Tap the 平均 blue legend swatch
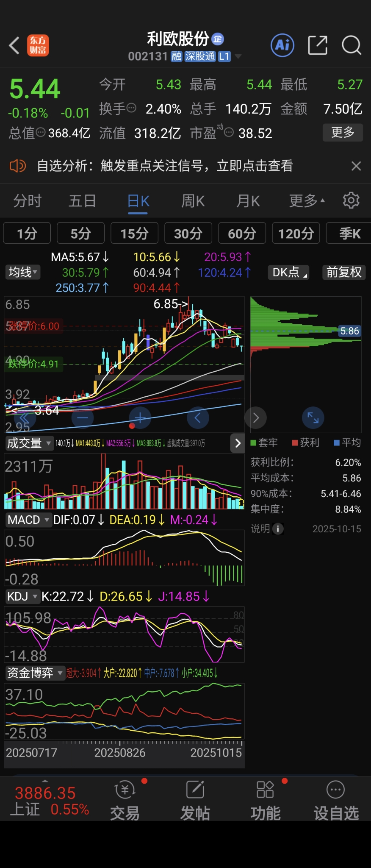The width and height of the screenshot is (371, 868). click(336, 443)
